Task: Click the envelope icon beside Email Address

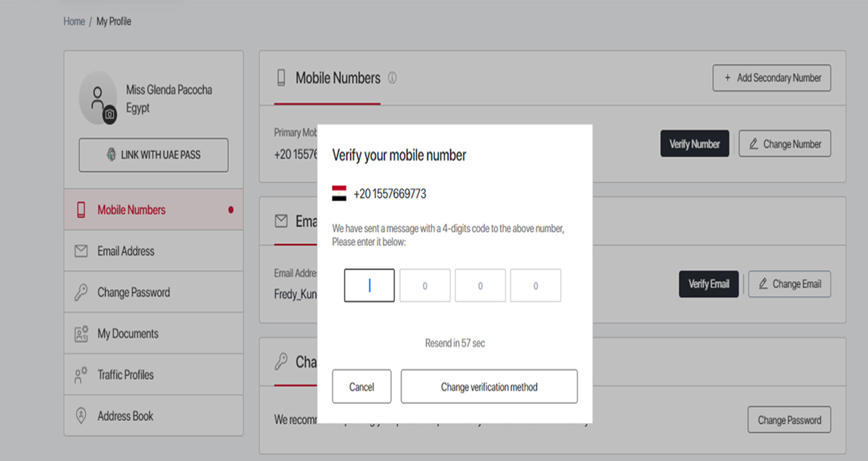Action: click(x=81, y=251)
